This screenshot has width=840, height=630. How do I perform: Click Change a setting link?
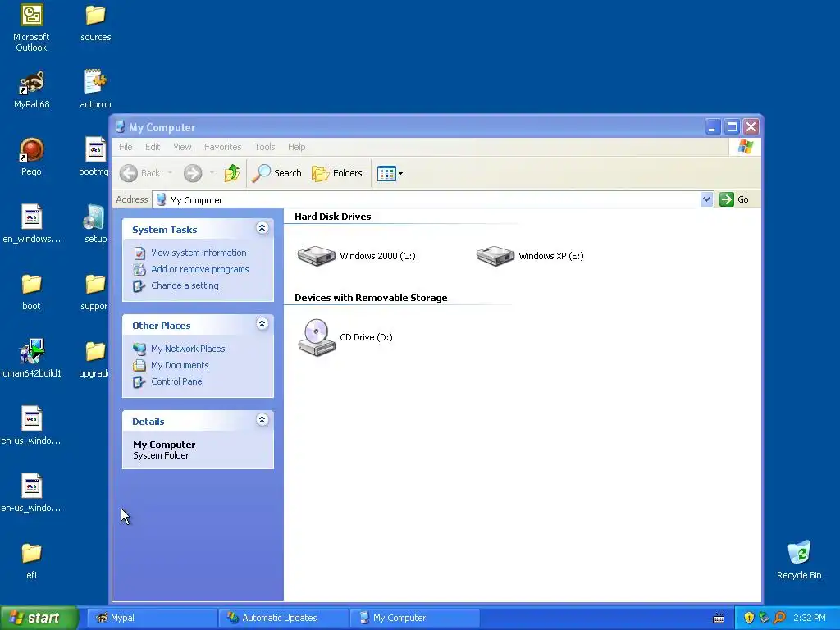(185, 285)
